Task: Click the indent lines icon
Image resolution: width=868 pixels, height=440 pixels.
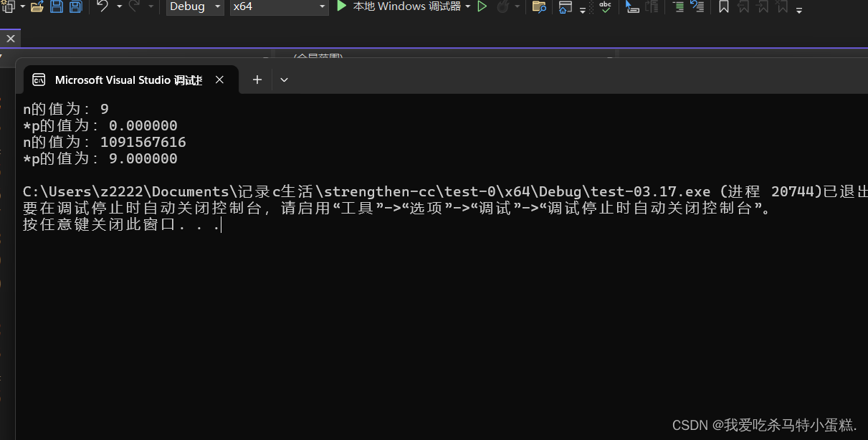Action: coord(678,7)
